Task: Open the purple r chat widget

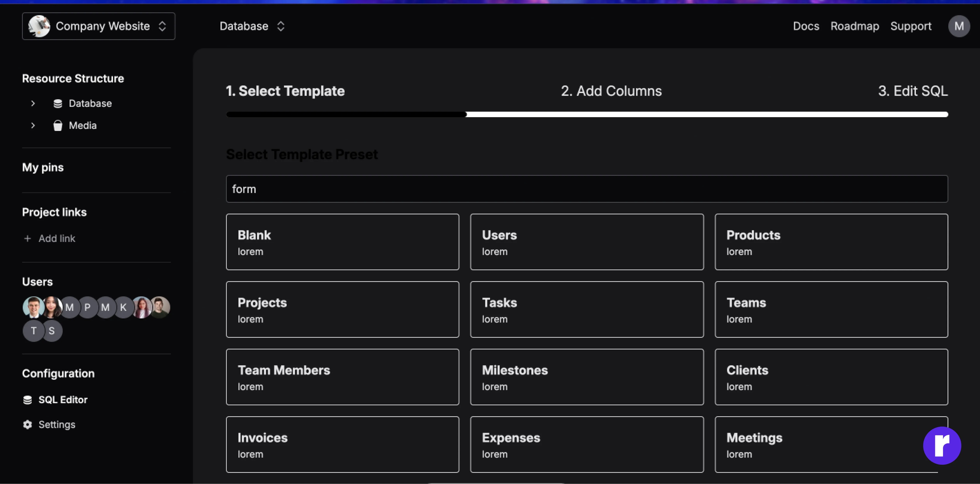Action: (942, 445)
